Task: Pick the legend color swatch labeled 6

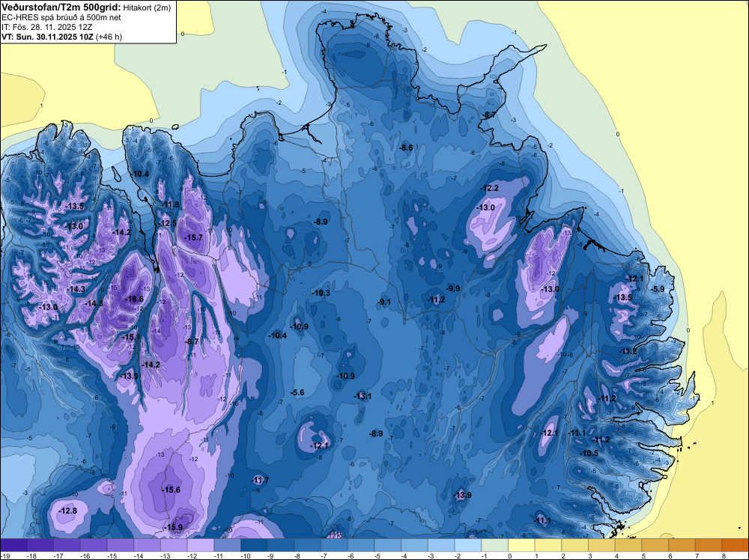Action: coord(682,545)
